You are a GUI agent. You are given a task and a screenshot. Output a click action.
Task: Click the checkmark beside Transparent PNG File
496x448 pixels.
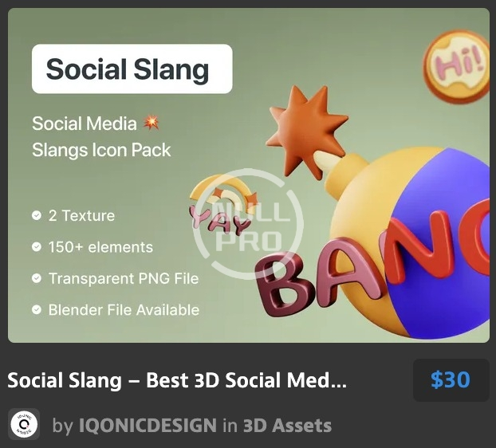[x=37, y=278]
